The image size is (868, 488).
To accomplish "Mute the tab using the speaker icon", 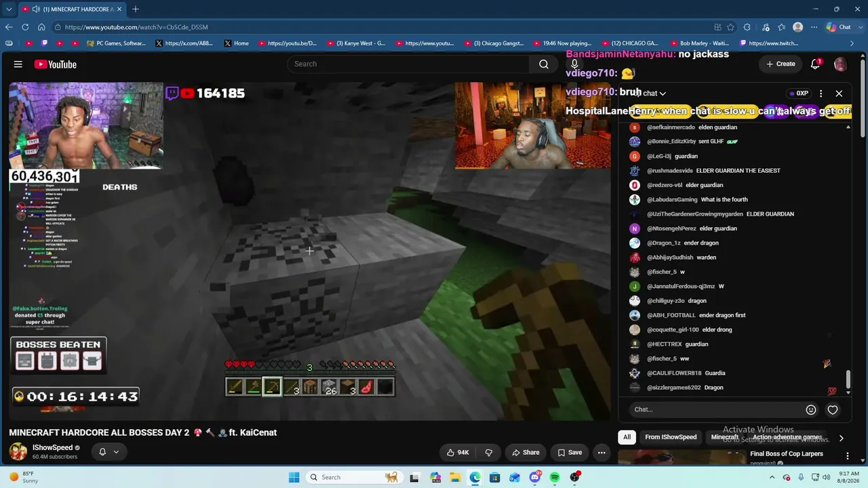I will coord(35,9).
